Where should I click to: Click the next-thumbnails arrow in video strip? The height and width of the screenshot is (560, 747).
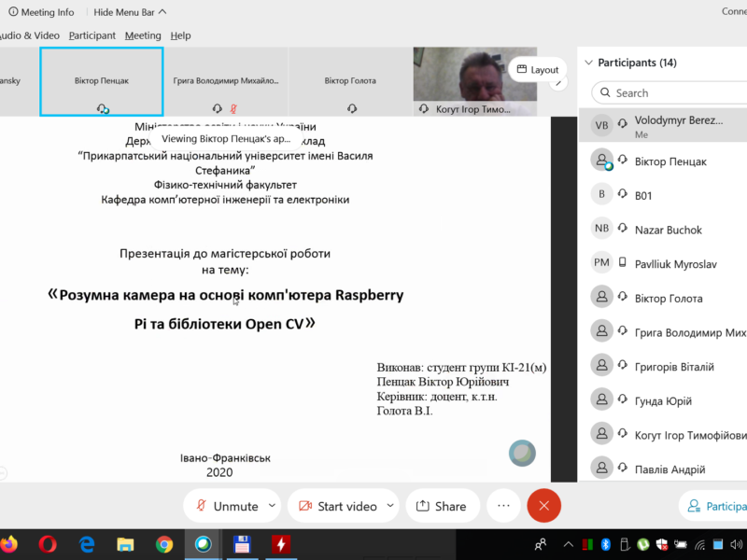click(558, 82)
